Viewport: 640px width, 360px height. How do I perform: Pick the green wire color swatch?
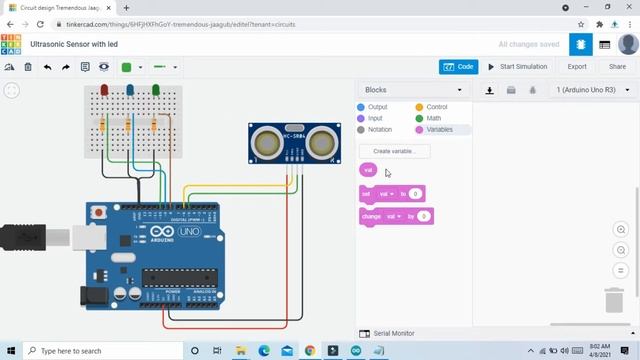point(127,67)
